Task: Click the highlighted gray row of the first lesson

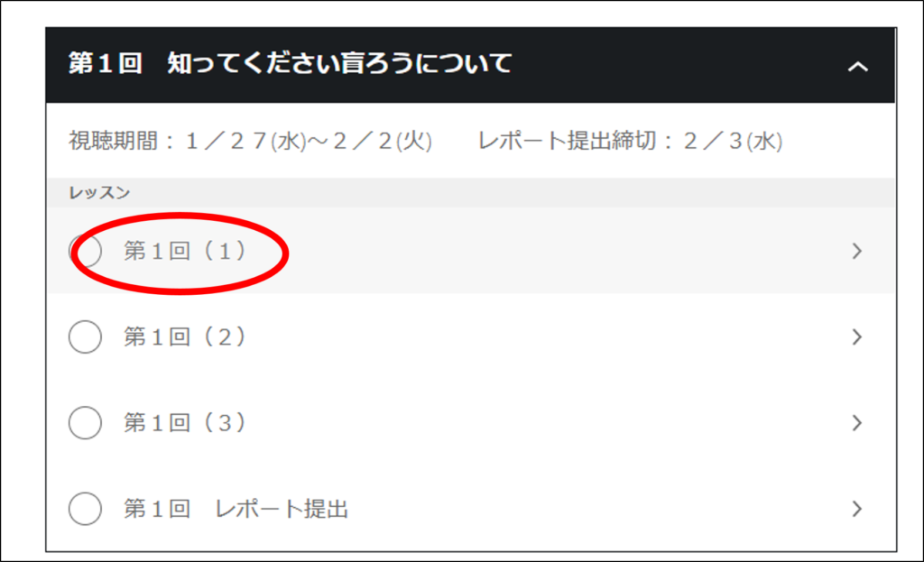Action: click(x=470, y=251)
